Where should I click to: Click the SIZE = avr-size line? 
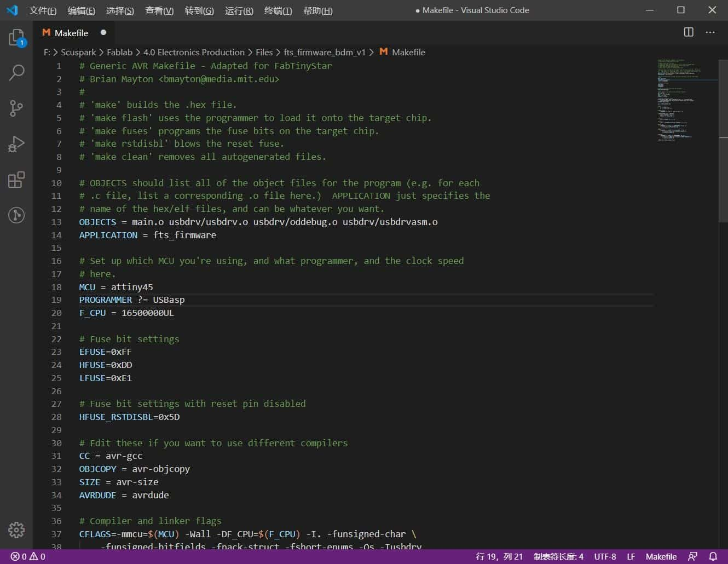coord(119,482)
